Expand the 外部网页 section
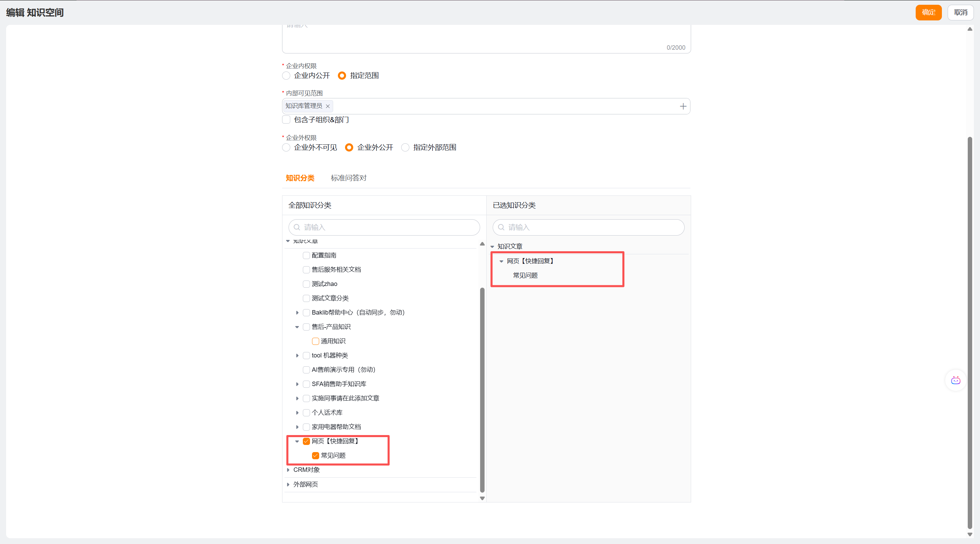980x544 pixels. (x=288, y=485)
